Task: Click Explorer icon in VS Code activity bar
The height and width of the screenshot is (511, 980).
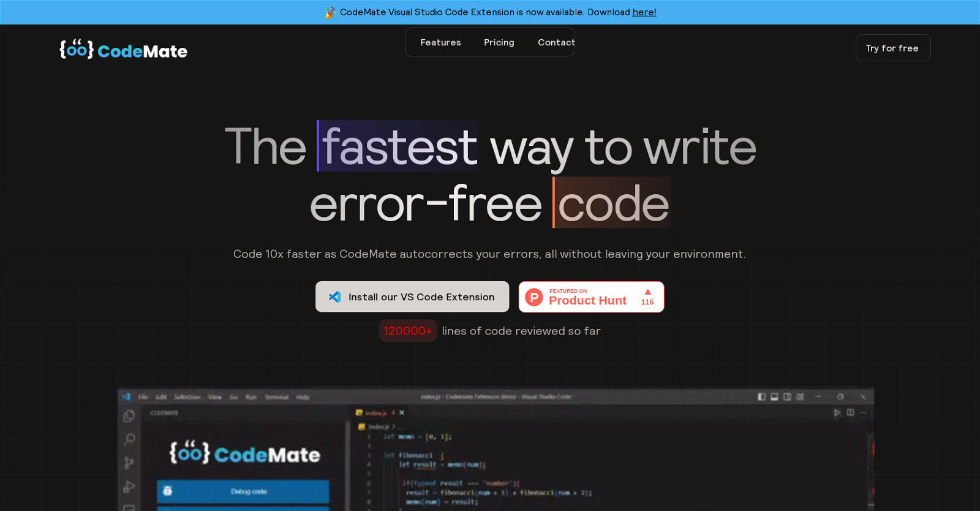Action: pos(129,416)
